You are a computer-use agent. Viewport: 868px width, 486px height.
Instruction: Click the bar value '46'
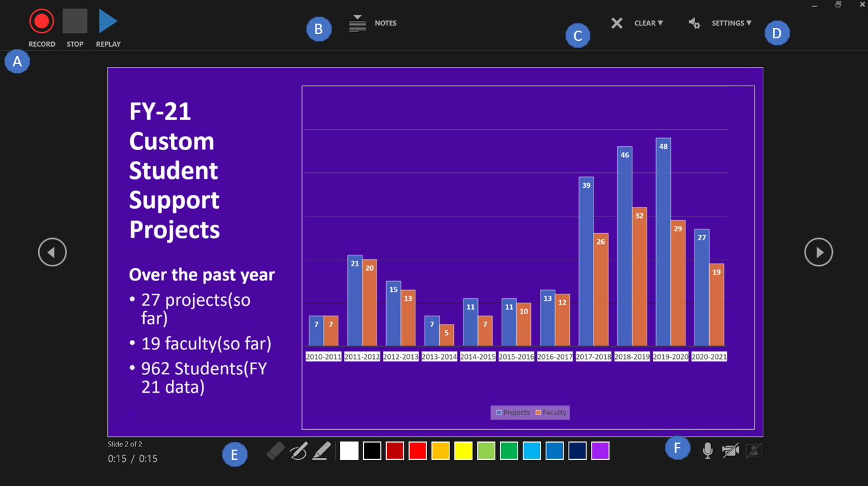tap(625, 155)
